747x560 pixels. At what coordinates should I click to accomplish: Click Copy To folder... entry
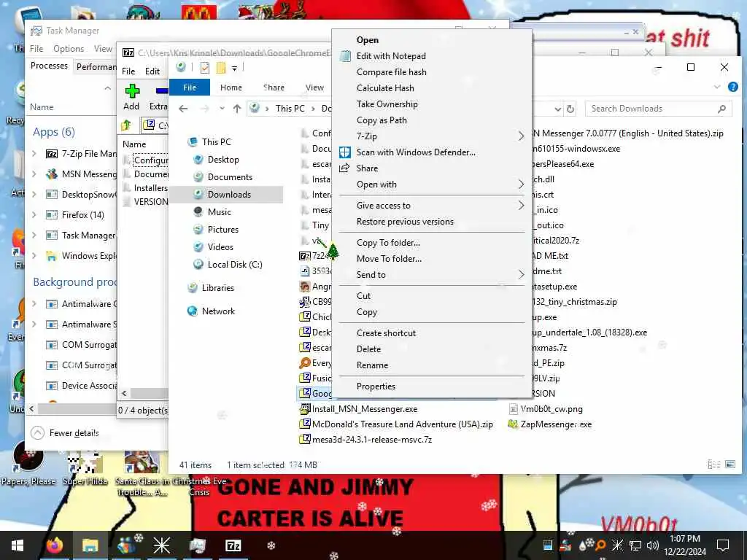(x=388, y=243)
